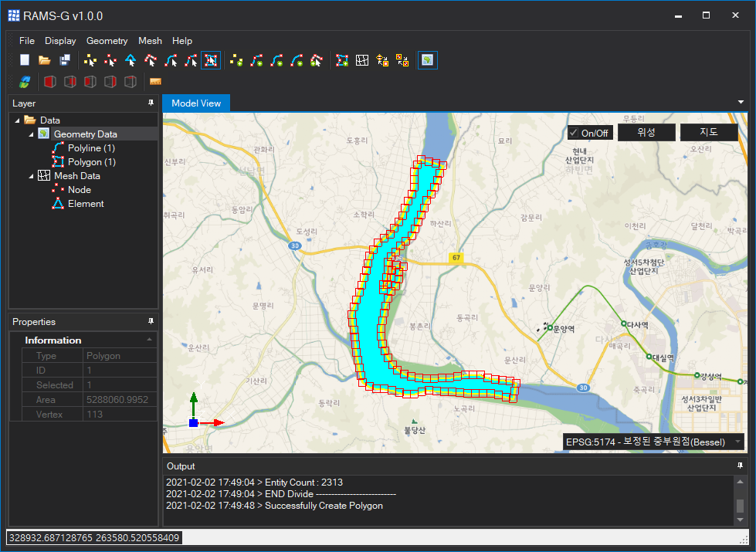This screenshot has width=756, height=552.
Task: Save all with the stacked disks icon
Action: tap(65, 59)
